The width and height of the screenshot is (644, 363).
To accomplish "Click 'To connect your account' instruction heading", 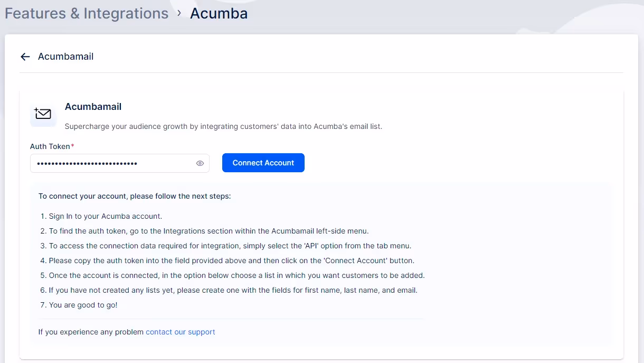I will click(x=135, y=196).
